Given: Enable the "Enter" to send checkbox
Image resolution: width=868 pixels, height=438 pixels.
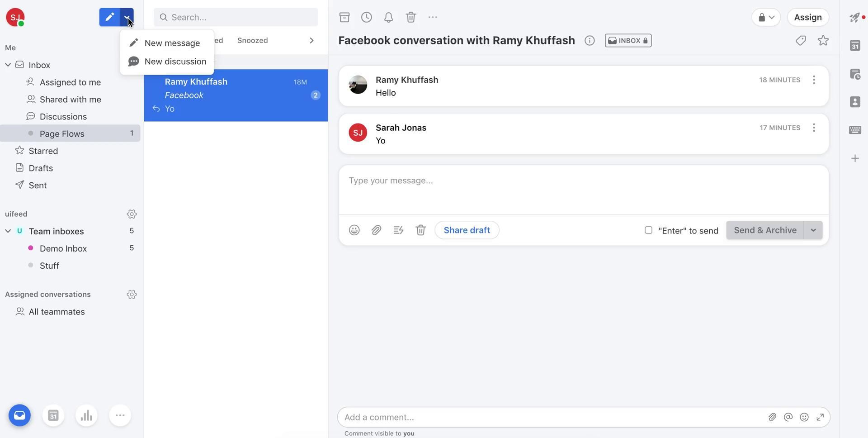Looking at the screenshot, I should [648, 230].
